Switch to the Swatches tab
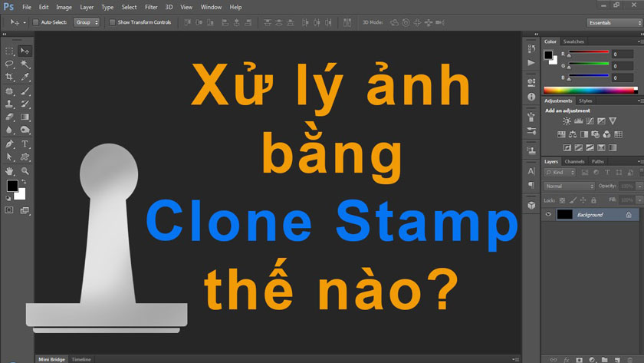Screen dimensions: 644x363 click(573, 41)
